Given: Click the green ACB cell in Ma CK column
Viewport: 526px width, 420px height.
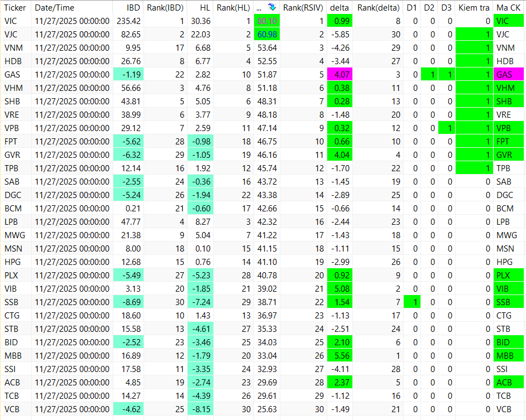Looking at the screenshot, I should (509, 383).
